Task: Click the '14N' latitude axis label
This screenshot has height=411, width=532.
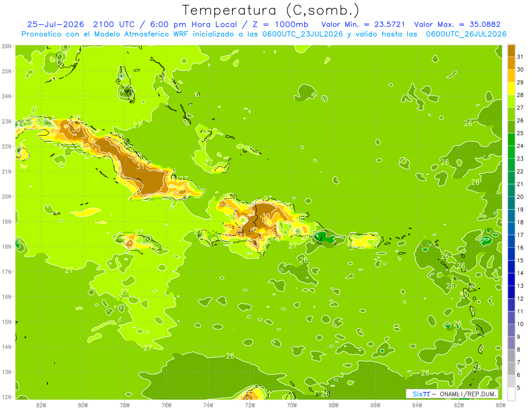Action: click(x=7, y=347)
